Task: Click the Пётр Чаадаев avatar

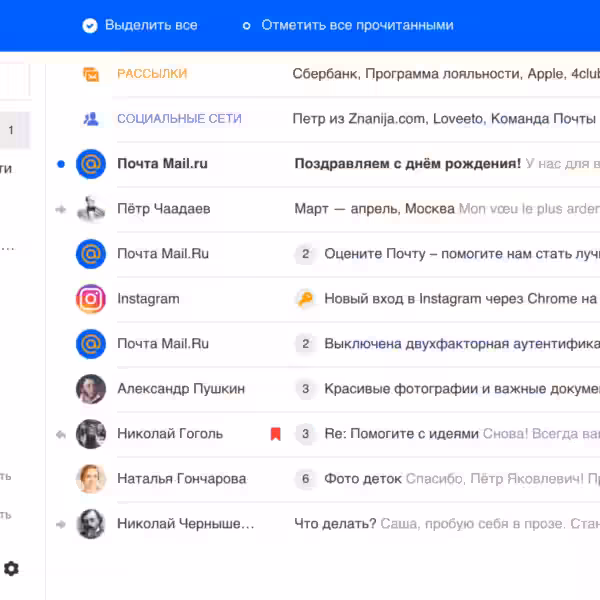Action: [91, 209]
